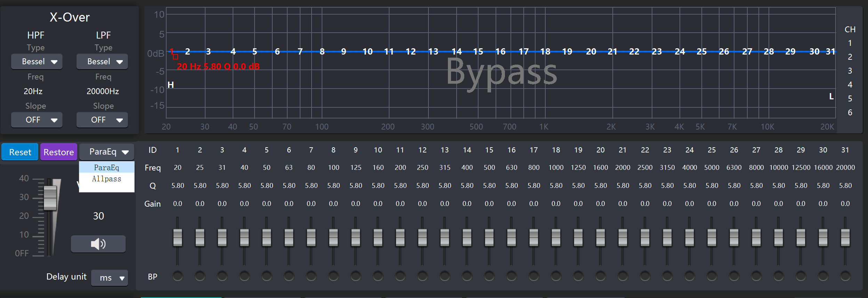Viewport: 868px width, 298px height.
Task: Click band 11 gain fader handle
Action: coord(400,238)
